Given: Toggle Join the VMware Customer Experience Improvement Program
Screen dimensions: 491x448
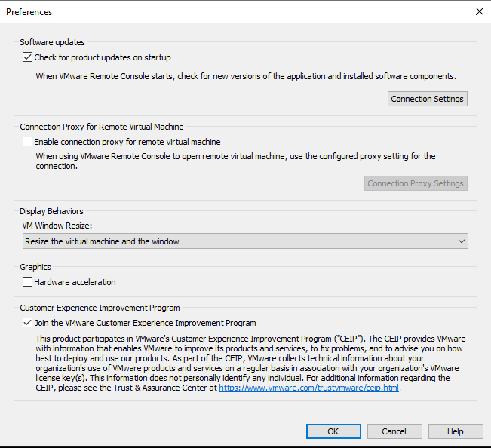Looking at the screenshot, I should [27, 323].
